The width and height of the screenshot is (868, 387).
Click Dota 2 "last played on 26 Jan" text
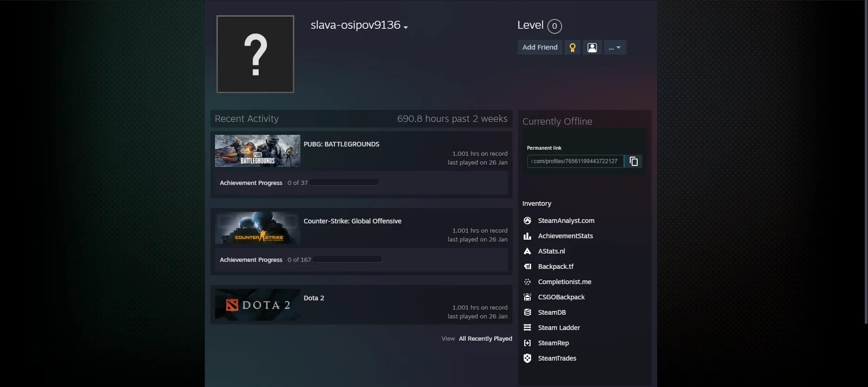coord(477,316)
